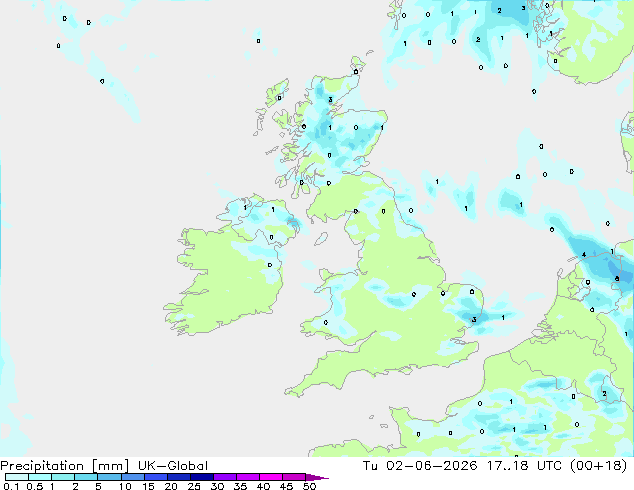The image size is (634, 490).
Task: Select the 35–40 mm legend color swatch
Action: [247, 477]
